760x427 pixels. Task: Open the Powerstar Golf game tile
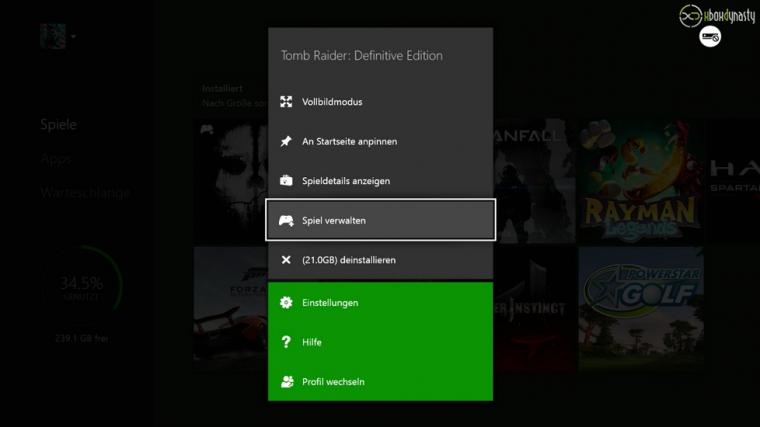[x=641, y=309]
